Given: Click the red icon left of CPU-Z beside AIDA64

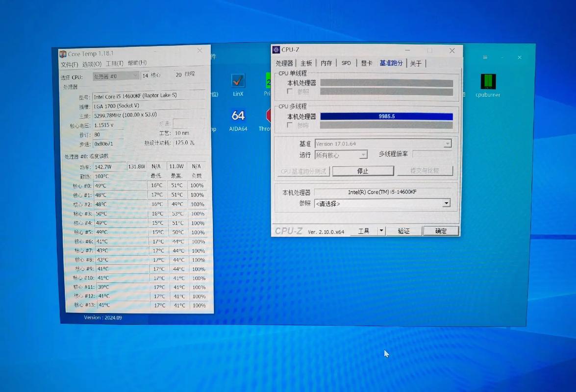Looking at the screenshot, I should point(268,116).
